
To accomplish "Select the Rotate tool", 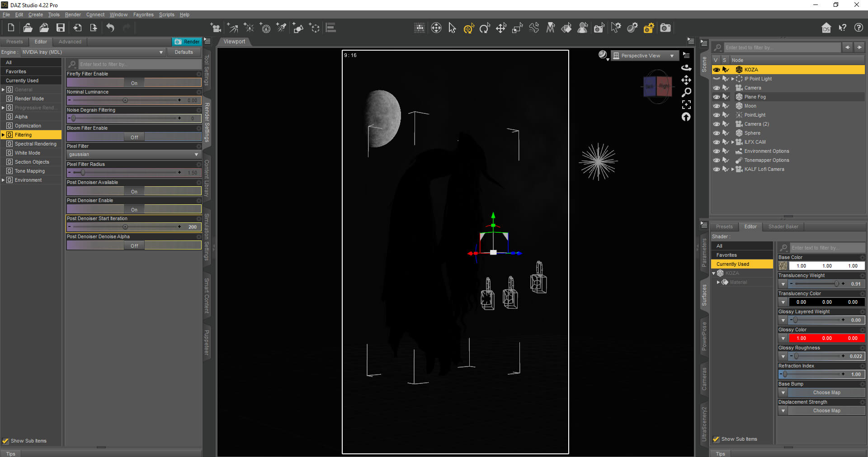I will 485,28.
